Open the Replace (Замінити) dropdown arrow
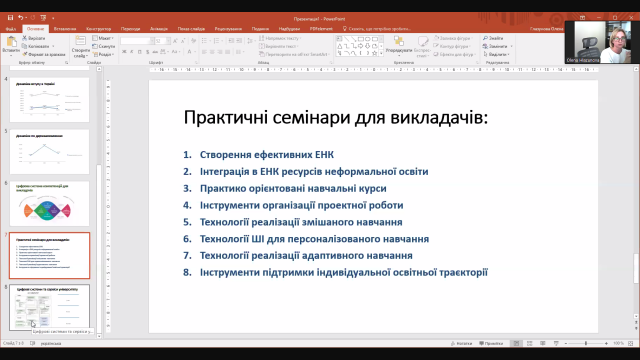 click(511, 46)
